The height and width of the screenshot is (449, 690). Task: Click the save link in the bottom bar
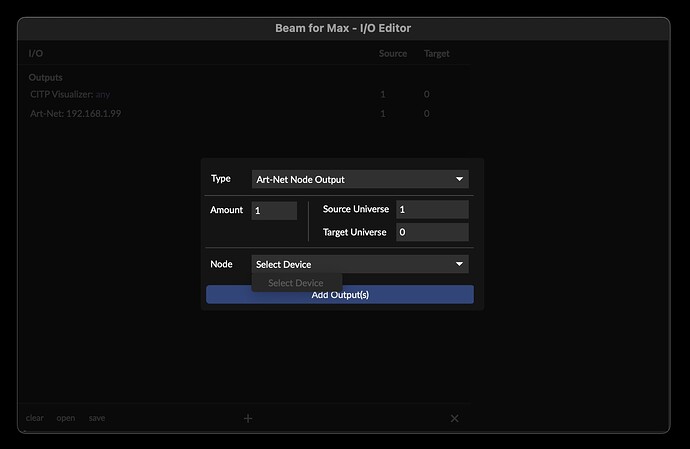pos(96,418)
